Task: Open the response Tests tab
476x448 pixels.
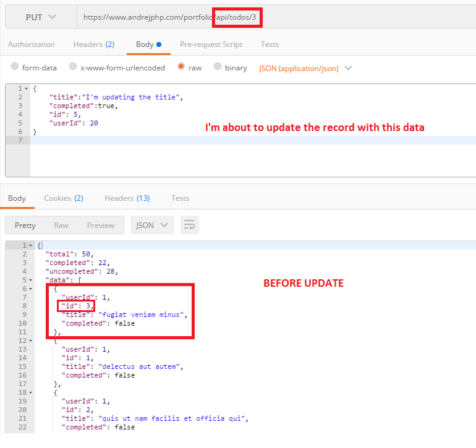Action: click(180, 198)
